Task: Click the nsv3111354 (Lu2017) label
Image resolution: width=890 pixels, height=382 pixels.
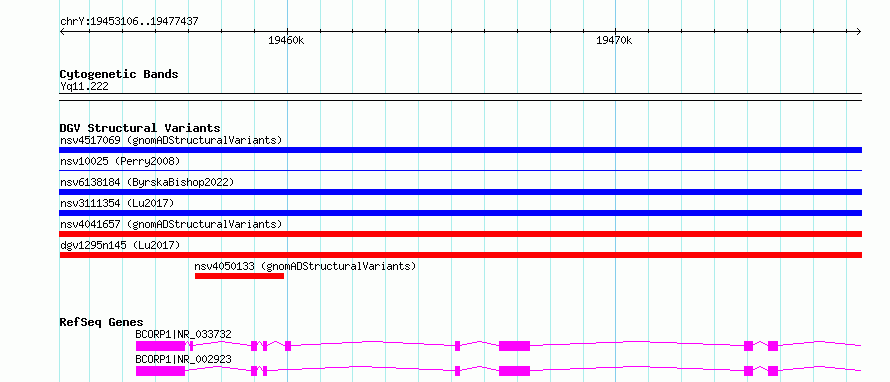Action: tap(117, 203)
